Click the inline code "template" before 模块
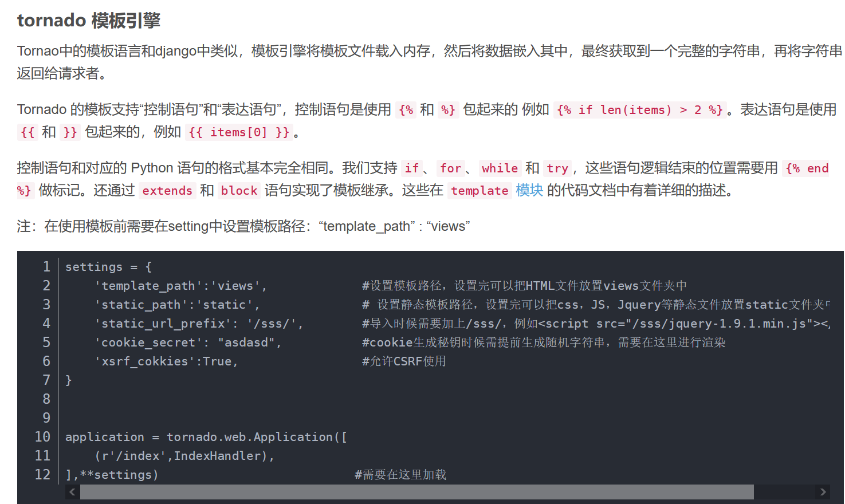This screenshot has width=845, height=504. 480,191
